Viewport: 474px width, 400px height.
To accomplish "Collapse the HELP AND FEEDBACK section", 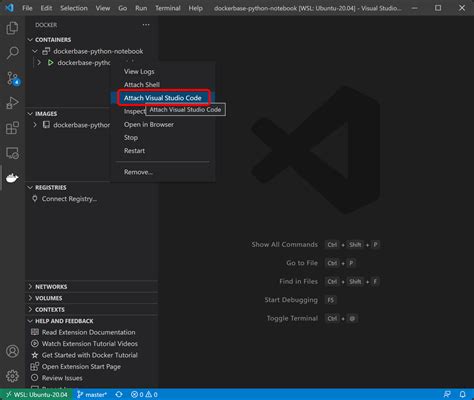I will click(x=30, y=321).
